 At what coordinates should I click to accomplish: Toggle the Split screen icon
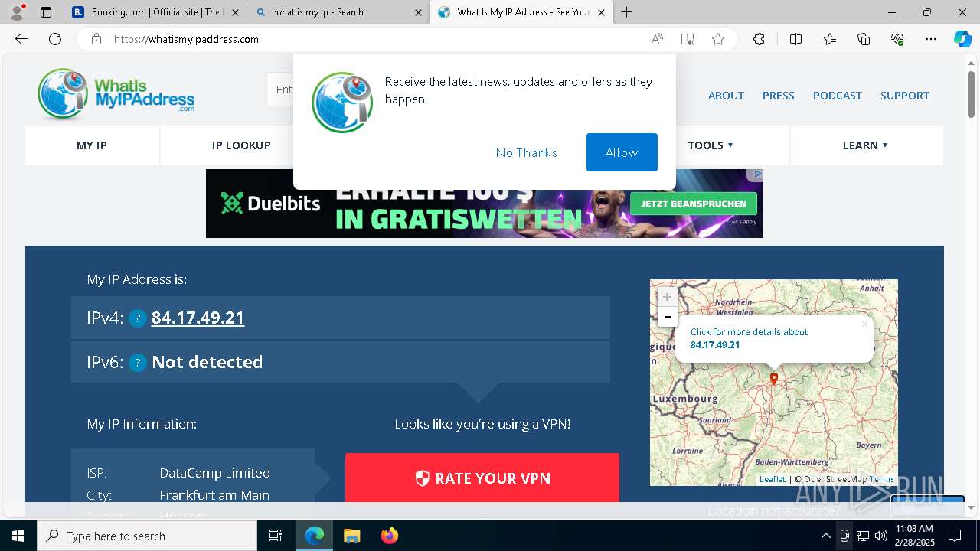[x=795, y=39]
